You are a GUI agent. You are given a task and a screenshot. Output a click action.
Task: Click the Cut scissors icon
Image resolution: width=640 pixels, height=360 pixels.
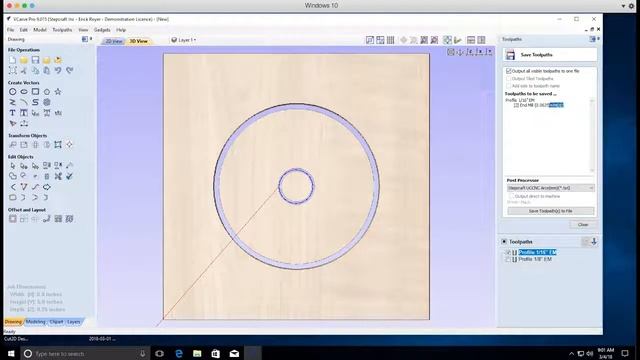[x=24, y=71]
